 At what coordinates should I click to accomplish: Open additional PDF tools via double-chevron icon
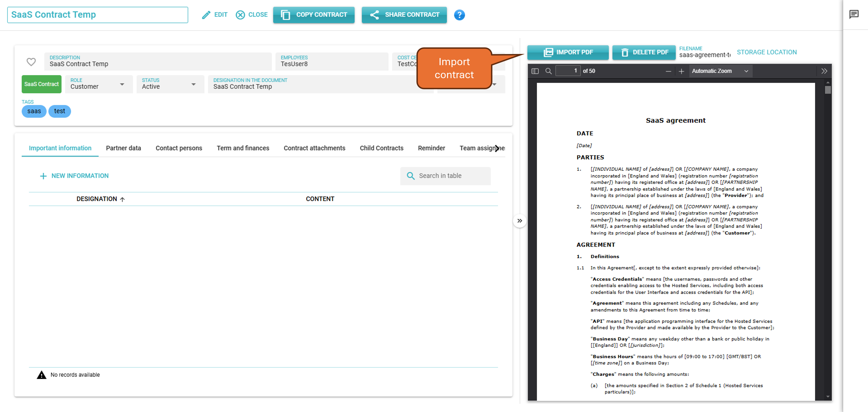point(824,71)
